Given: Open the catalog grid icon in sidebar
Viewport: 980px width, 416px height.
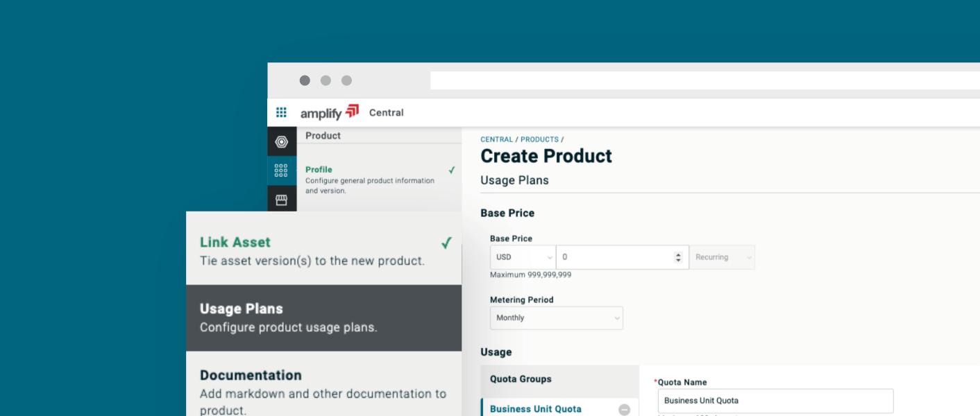Looking at the screenshot, I should [281, 171].
